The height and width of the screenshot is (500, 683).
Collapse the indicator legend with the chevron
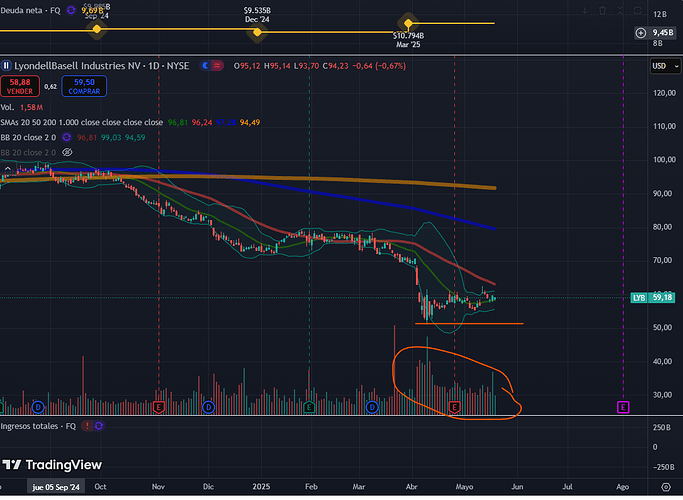[x=7, y=168]
